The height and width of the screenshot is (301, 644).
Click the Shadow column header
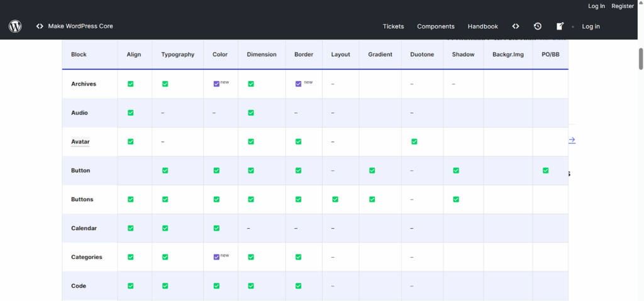pyautogui.click(x=464, y=54)
